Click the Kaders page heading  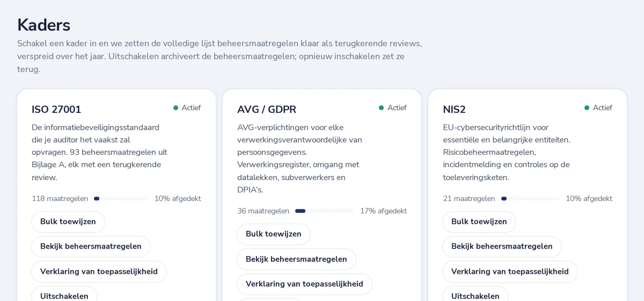(x=44, y=25)
